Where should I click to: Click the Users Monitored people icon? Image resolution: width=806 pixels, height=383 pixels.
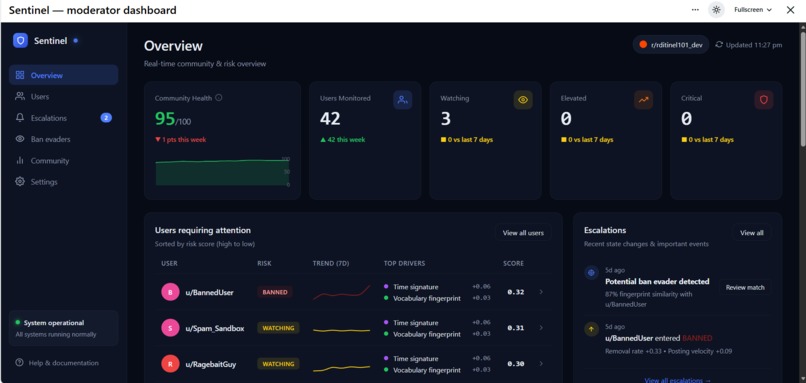[402, 100]
